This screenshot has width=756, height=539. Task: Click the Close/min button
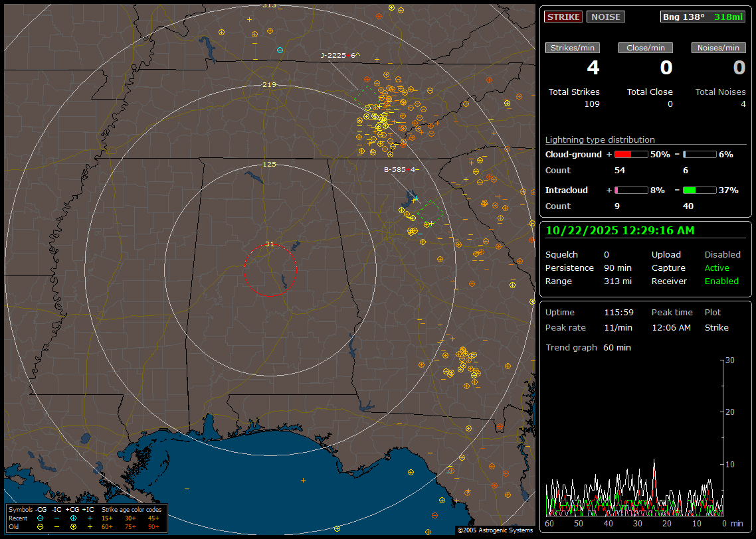[646, 48]
